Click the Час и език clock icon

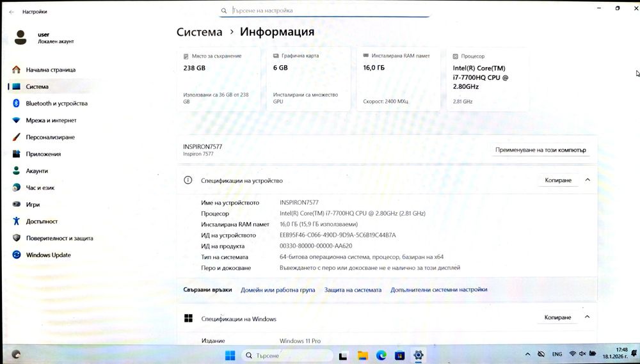17,187
